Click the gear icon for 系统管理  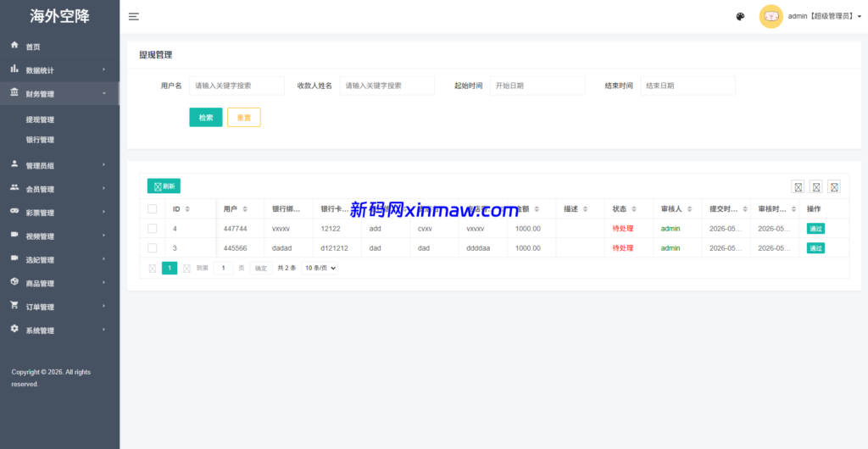pyautogui.click(x=15, y=329)
